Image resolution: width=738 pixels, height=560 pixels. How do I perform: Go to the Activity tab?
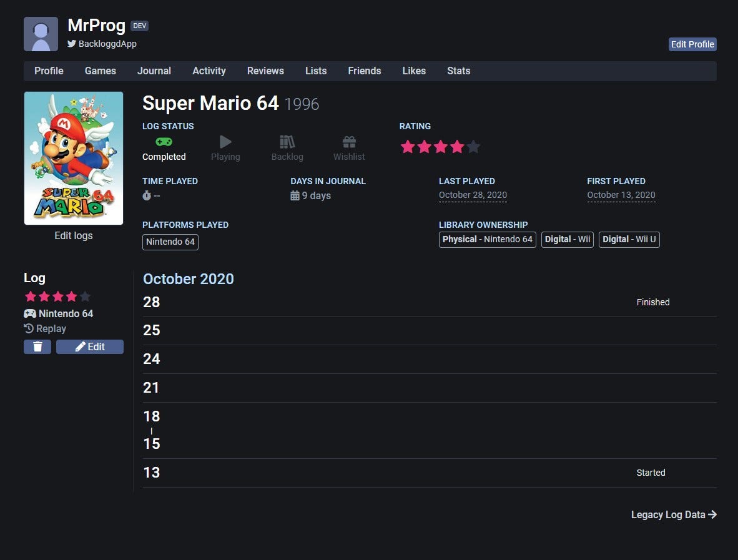pyautogui.click(x=209, y=71)
